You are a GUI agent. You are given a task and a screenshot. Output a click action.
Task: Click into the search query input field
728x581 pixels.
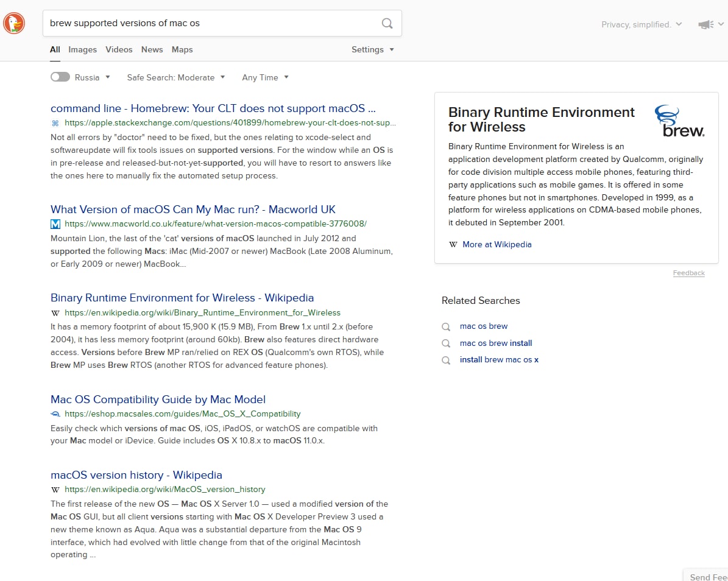point(207,23)
